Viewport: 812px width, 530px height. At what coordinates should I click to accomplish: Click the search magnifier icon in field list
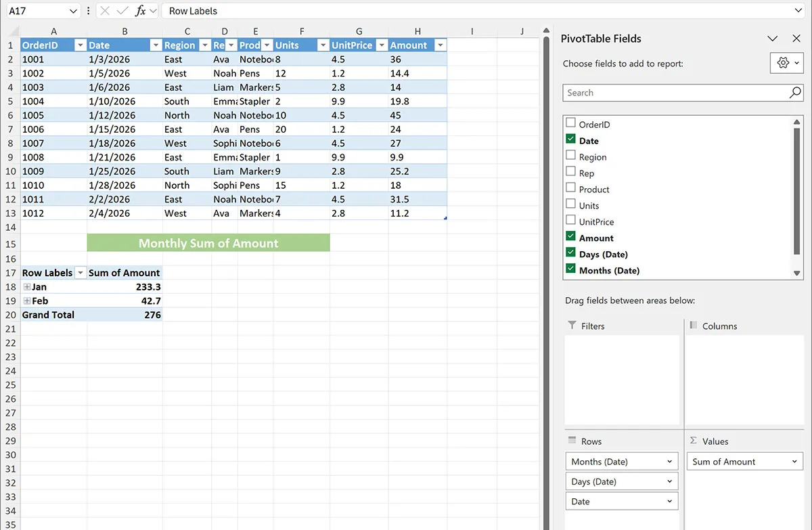tap(795, 93)
